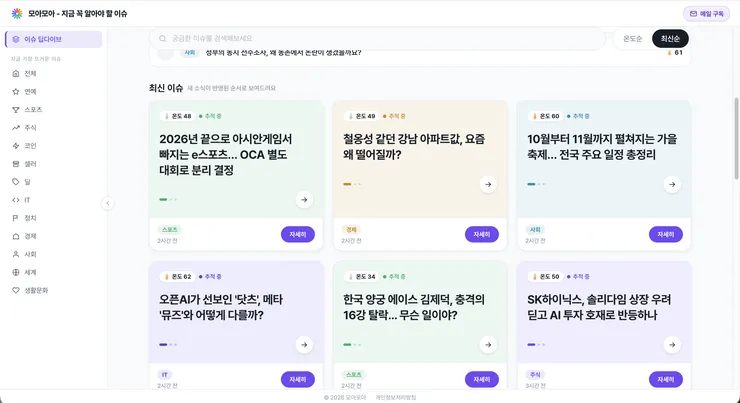
Task: Focus the 궁금한 이슈 search field
Action: pyautogui.click(x=377, y=38)
